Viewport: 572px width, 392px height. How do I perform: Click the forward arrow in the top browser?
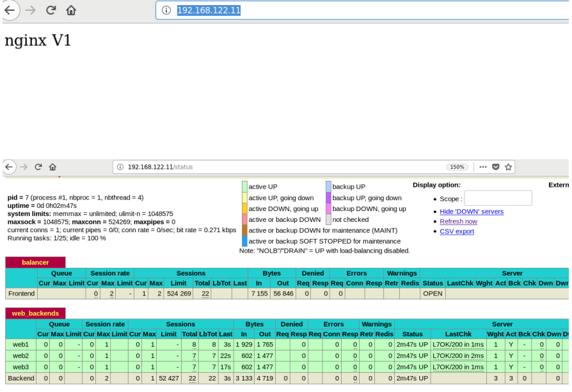click(31, 10)
